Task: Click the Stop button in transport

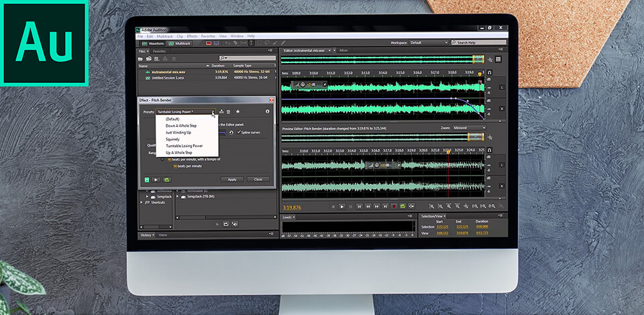Action: click(333, 206)
